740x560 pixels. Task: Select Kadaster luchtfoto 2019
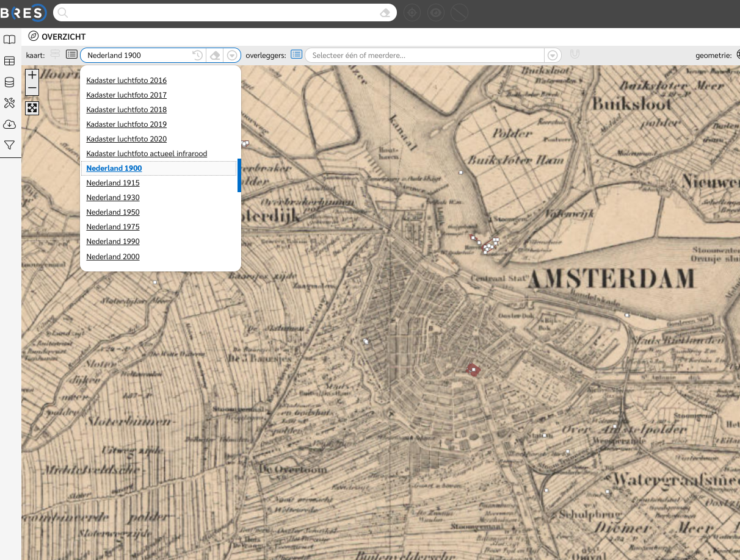pos(126,124)
